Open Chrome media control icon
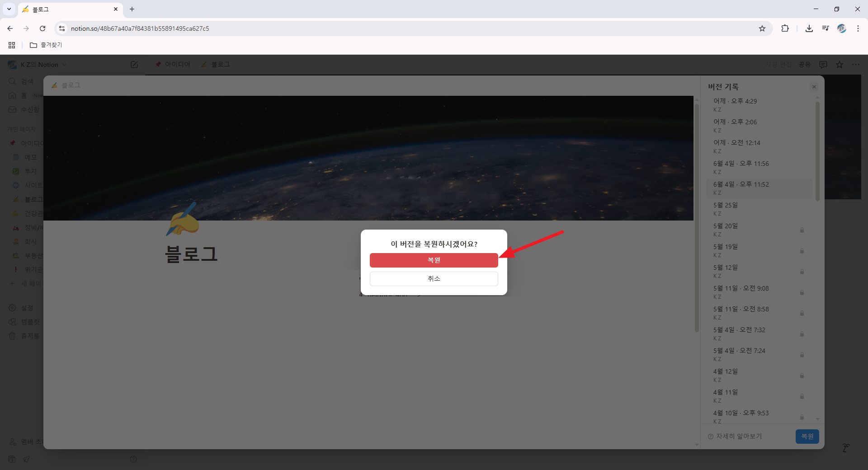 click(826, 28)
